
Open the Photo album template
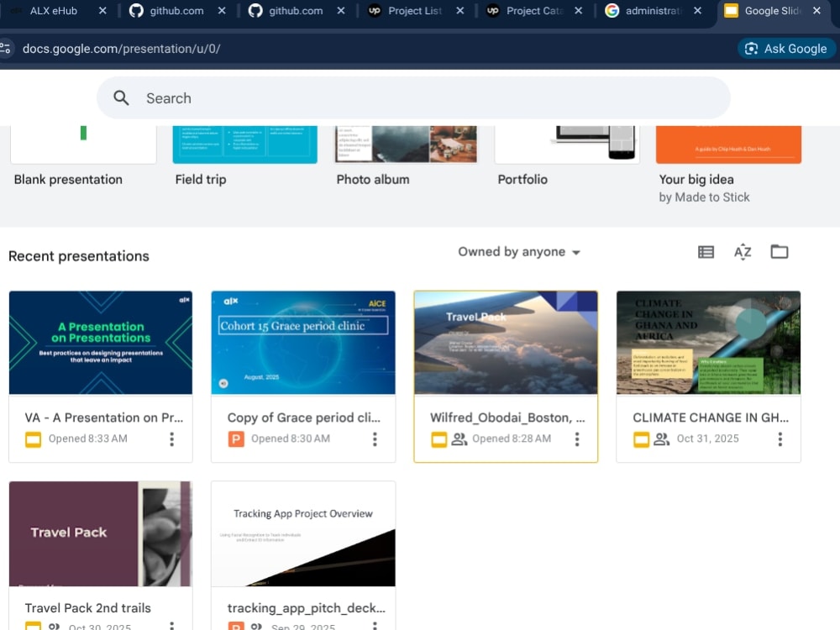406,144
